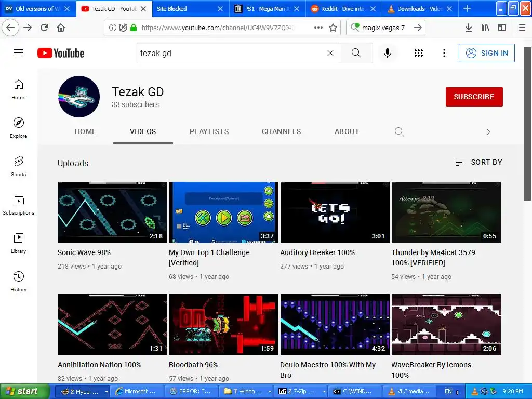
Task: Select the VIDEOS channel tab
Action: 143,131
